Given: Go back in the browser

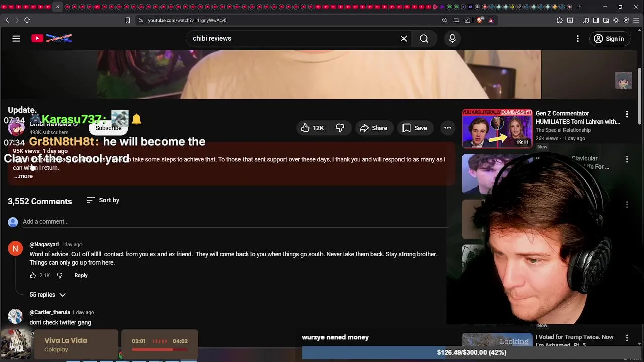Looking at the screenshot, I should point(7,20).
